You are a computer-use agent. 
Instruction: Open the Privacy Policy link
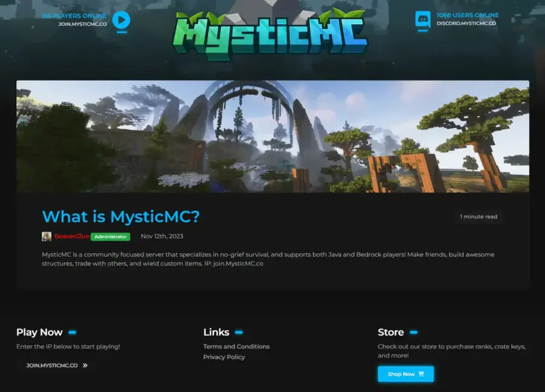coord(224,356)
